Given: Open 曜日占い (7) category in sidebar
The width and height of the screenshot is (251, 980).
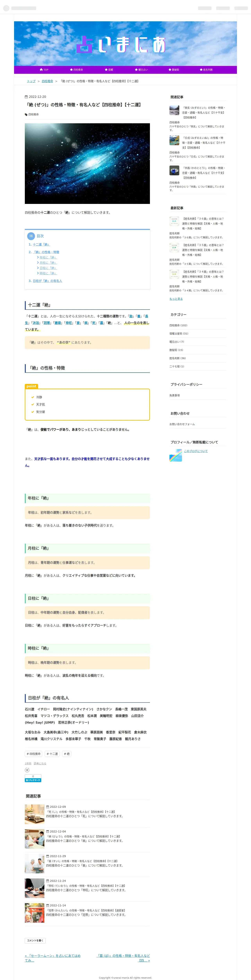Looking at the screenshot, I should [177, 342].
